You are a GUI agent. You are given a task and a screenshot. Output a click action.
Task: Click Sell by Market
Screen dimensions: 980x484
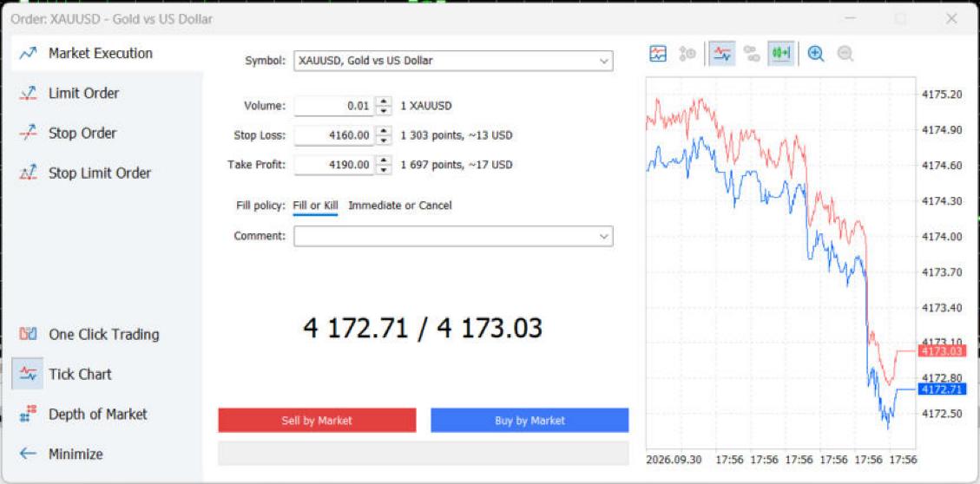(317, 421)
